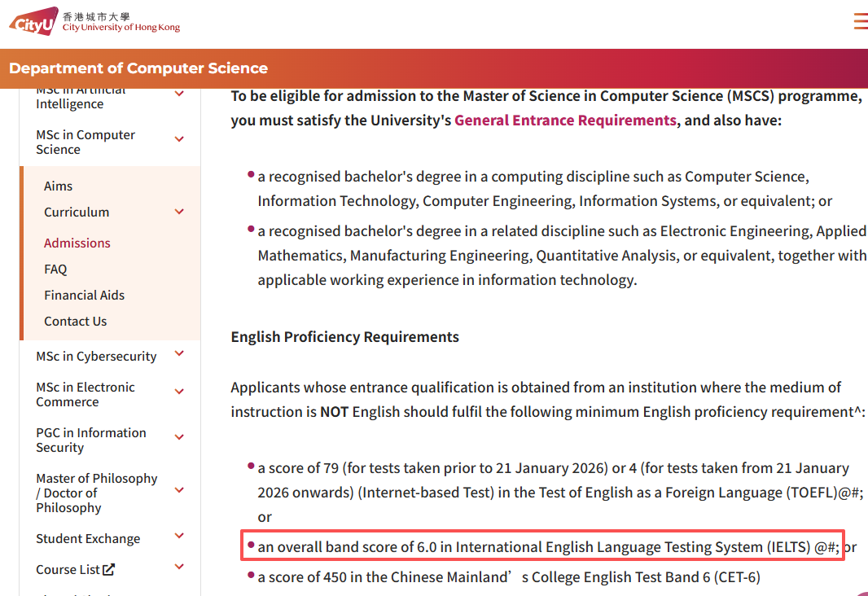The image size is (868, 596).
Task: Open the Student Exchange link
Action: point(88,538)
